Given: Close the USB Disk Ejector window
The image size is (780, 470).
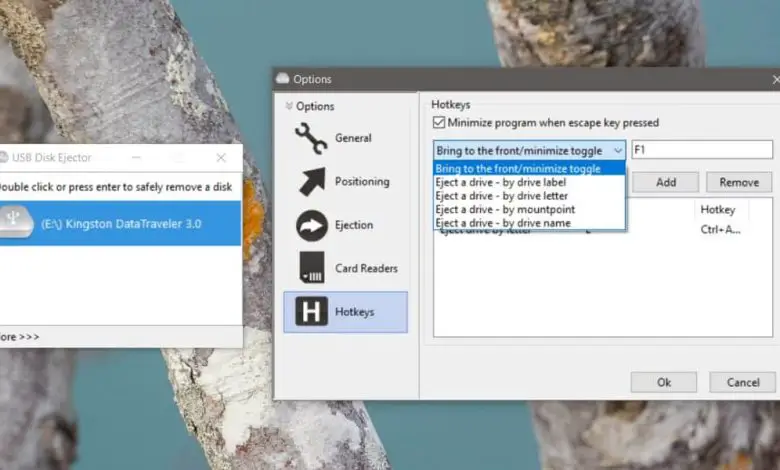Looking at the screenshot, I should point(221,158).
